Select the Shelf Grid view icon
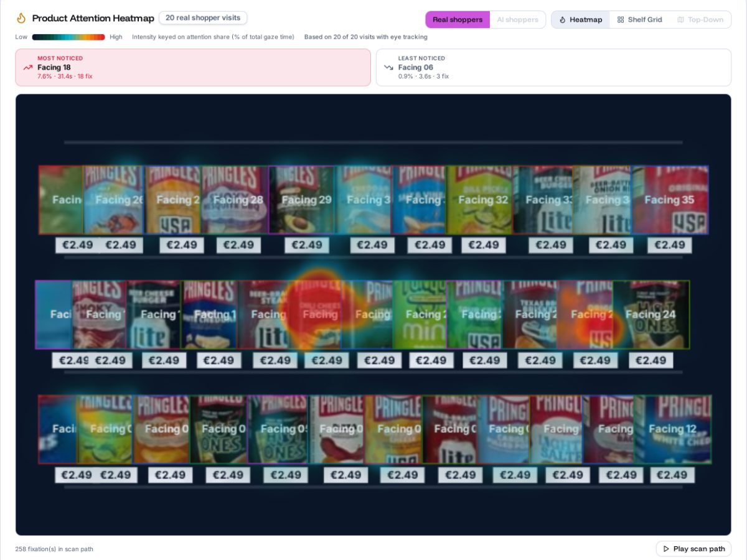This screenshot has width=747, height=560. tap(621, 20)
